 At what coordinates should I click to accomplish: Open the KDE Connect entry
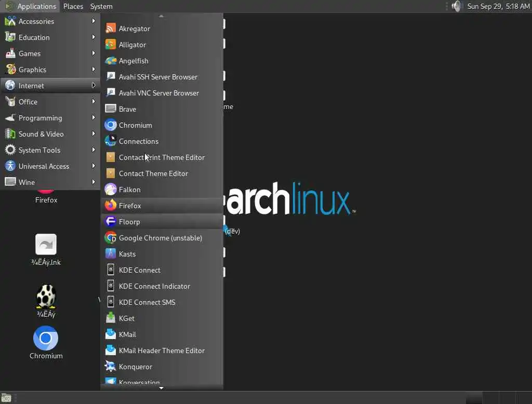coord(162,270)
